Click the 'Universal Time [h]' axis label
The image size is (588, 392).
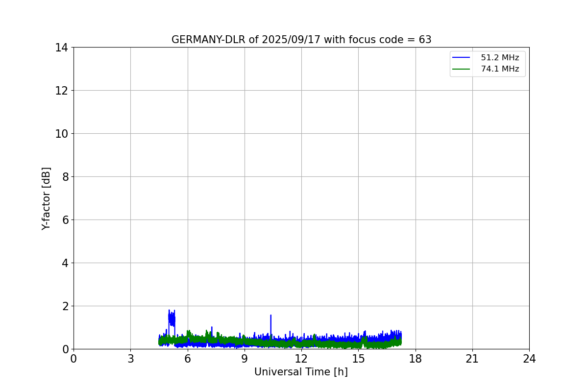pos(301,372)
